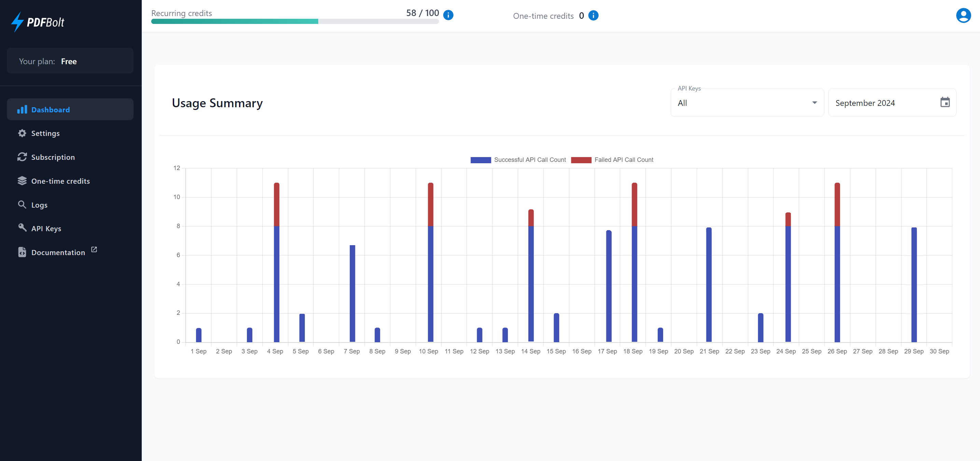Viewport: 980px width, 461px height.
Task: Click the API Keys key icon
Action: click(x=22, y=228)
